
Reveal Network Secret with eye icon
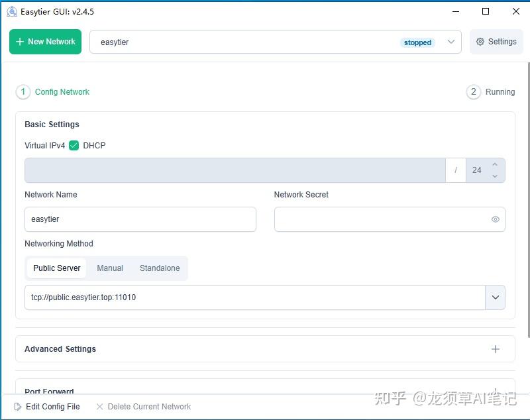[x=495, y=219]
